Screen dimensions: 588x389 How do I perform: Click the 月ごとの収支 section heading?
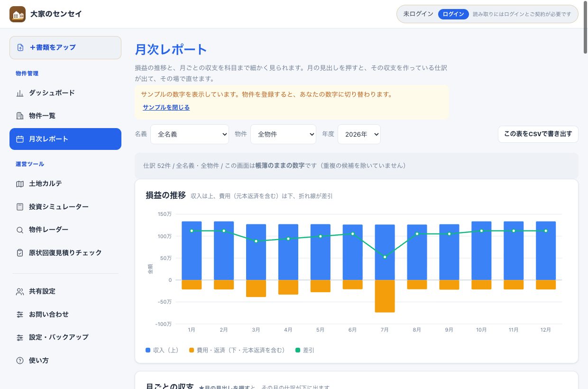[x=170, y=386]
